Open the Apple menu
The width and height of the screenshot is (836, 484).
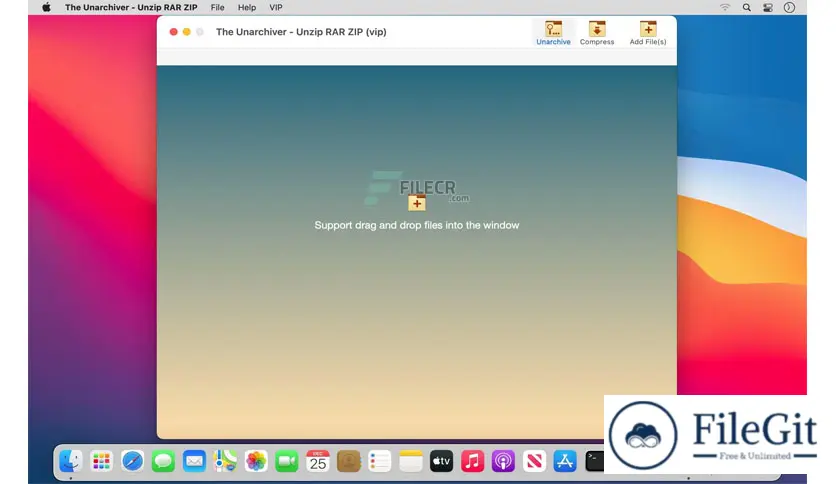click(x=46, y=7)
